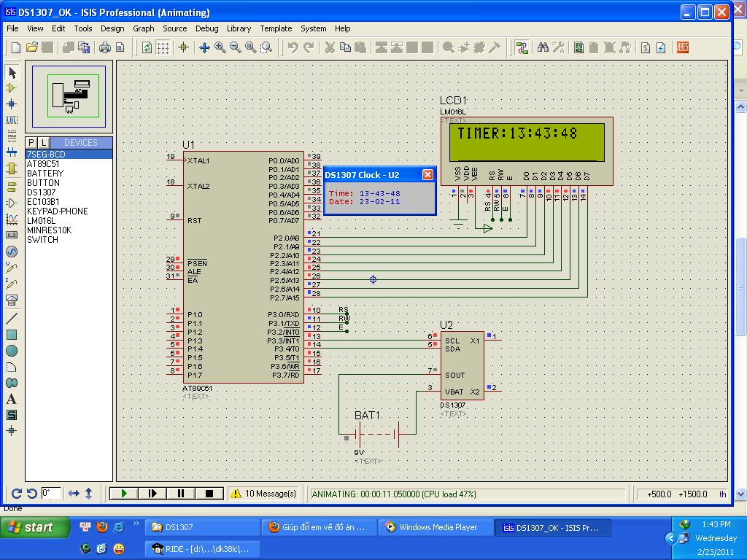Open the Template menu
Screen dimensions: 747x560
tap(276, 28)
